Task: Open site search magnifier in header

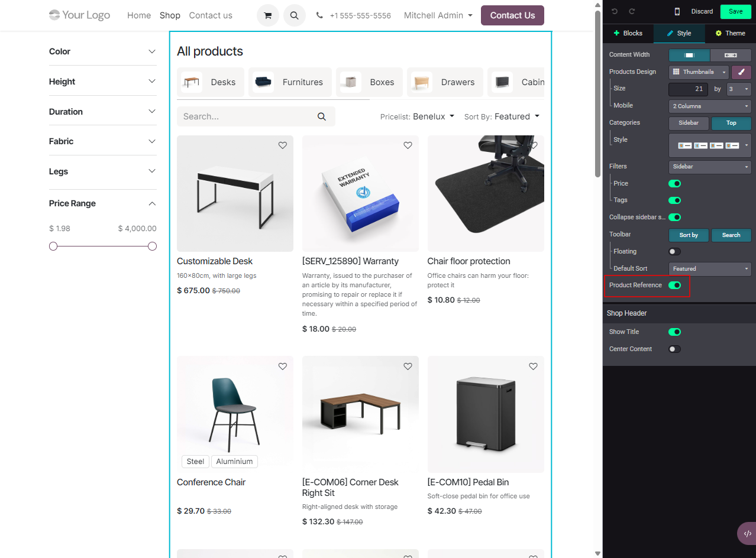Action: (295, 15)
